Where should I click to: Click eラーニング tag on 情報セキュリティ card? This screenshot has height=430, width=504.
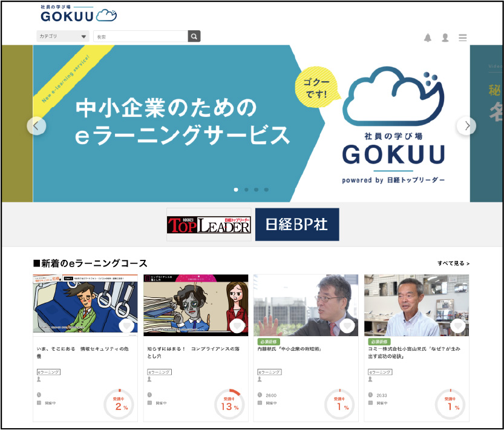(x=48, y=372)
